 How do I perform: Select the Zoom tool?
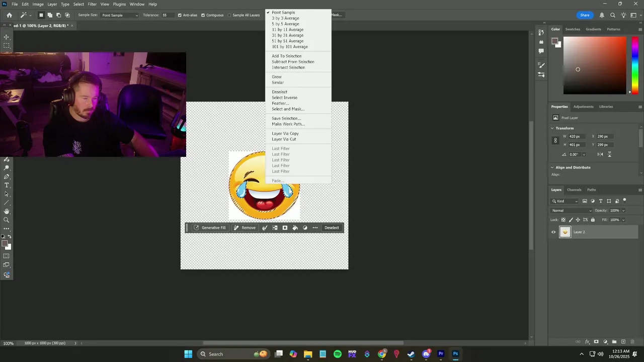pyautogui.click(x=7, y=220)
